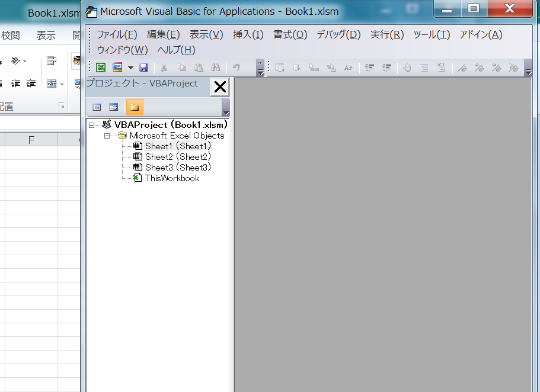Click the Uncomment Block icon
This screenshot has width=540, height=392.
pos(442,68)
